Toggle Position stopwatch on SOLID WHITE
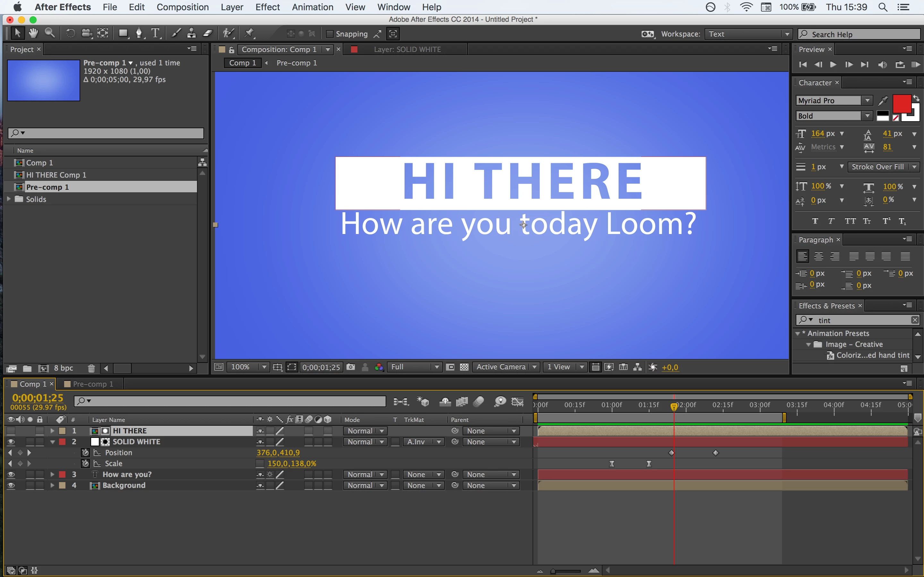 86,453
